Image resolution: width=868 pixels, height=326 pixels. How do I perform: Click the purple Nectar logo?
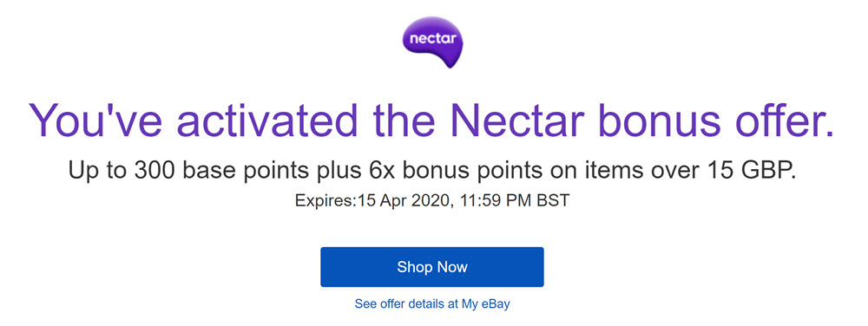(432, 41)
